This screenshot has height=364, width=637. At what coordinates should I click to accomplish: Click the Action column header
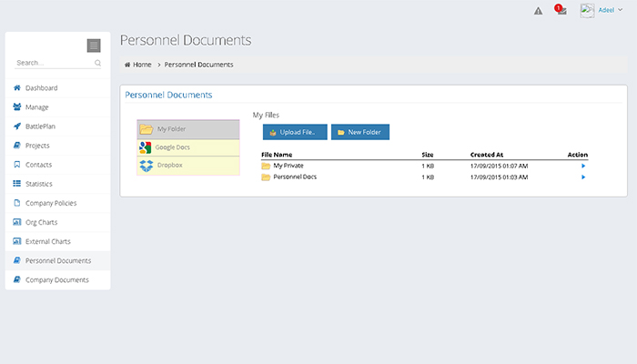[578, 155]
